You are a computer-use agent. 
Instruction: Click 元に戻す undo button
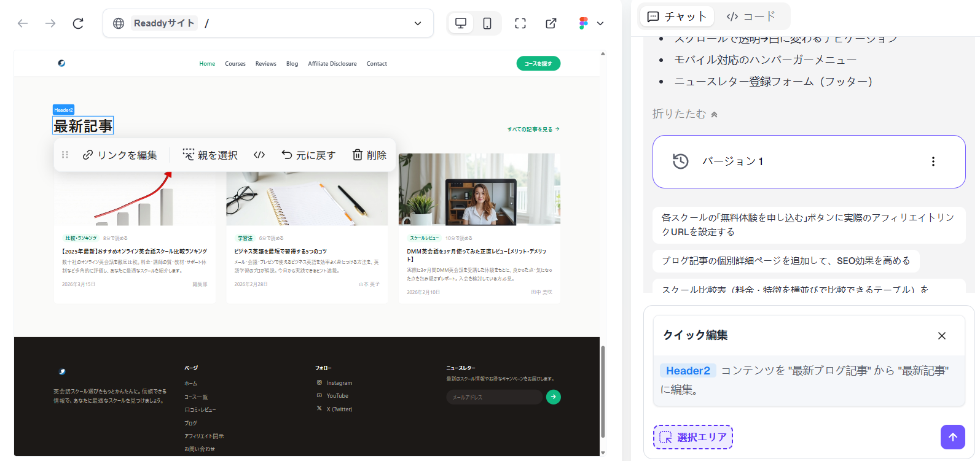point(308,155)
